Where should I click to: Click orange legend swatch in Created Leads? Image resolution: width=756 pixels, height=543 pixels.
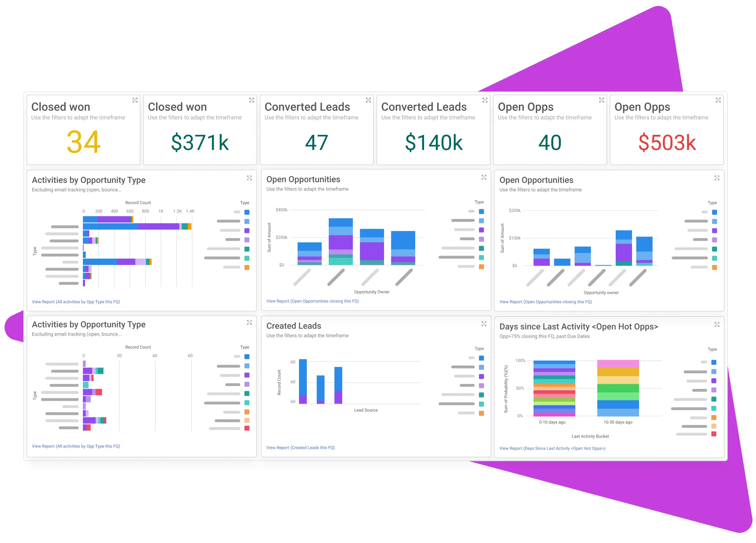[481, 413]
